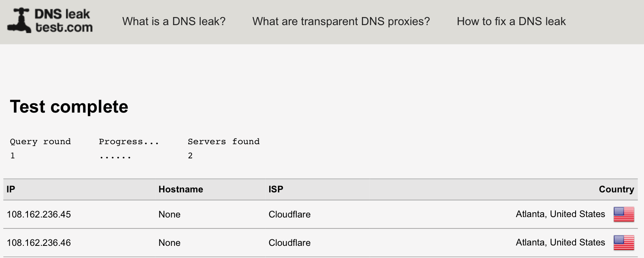Screen dimensions: 644x258
Task: Go to 'How to fix a DNS leak'
Action: coord(511,21)
